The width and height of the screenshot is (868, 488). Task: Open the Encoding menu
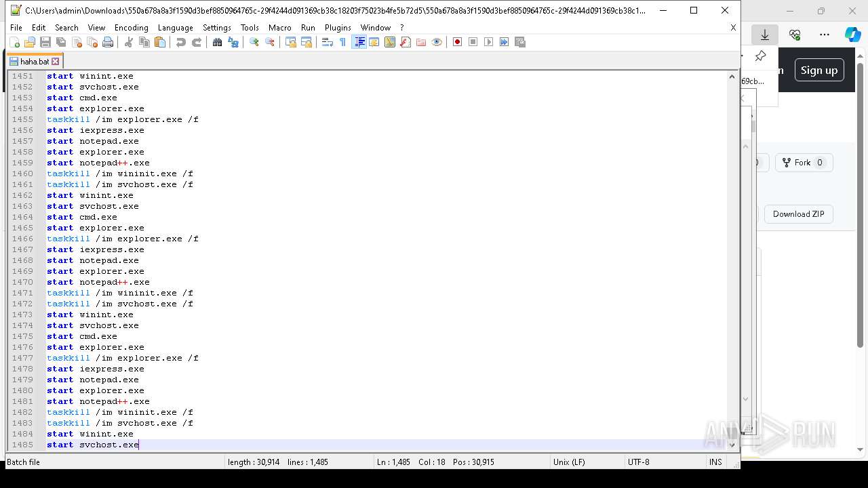132,28
